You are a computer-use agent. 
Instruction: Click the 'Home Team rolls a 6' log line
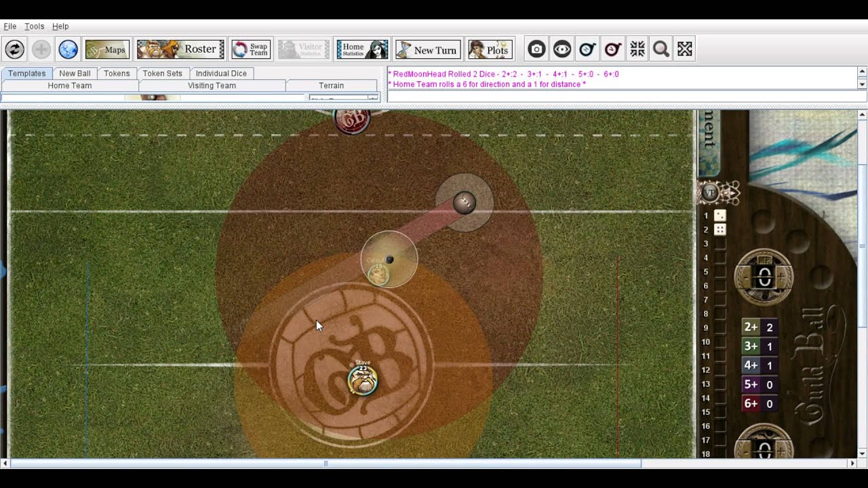pos(487,84)
